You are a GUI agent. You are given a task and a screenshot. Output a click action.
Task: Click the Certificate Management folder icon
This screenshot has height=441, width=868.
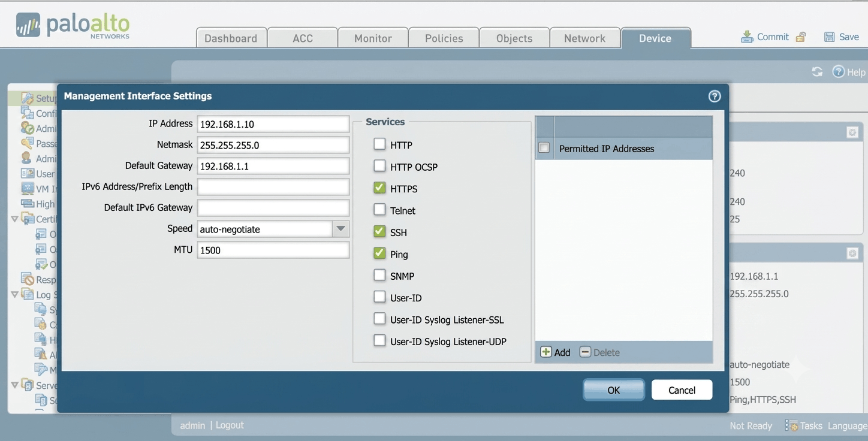click(28, 219)
